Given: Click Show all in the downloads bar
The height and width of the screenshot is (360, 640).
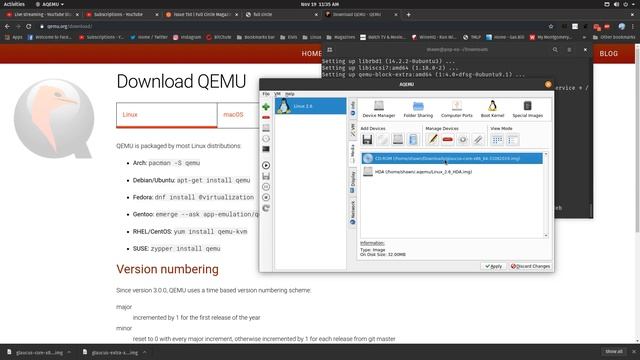Looking at the screenshot, I should pos(614,351).
